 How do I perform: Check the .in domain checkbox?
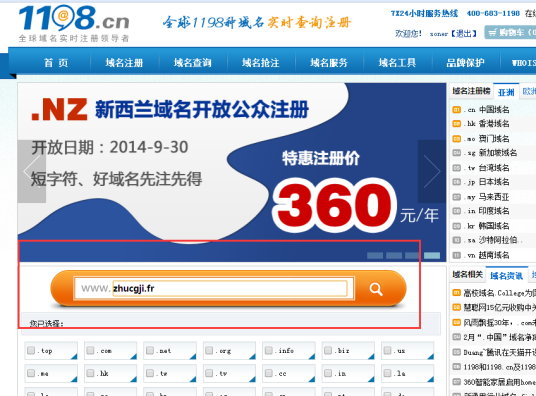tap(328, 373)
